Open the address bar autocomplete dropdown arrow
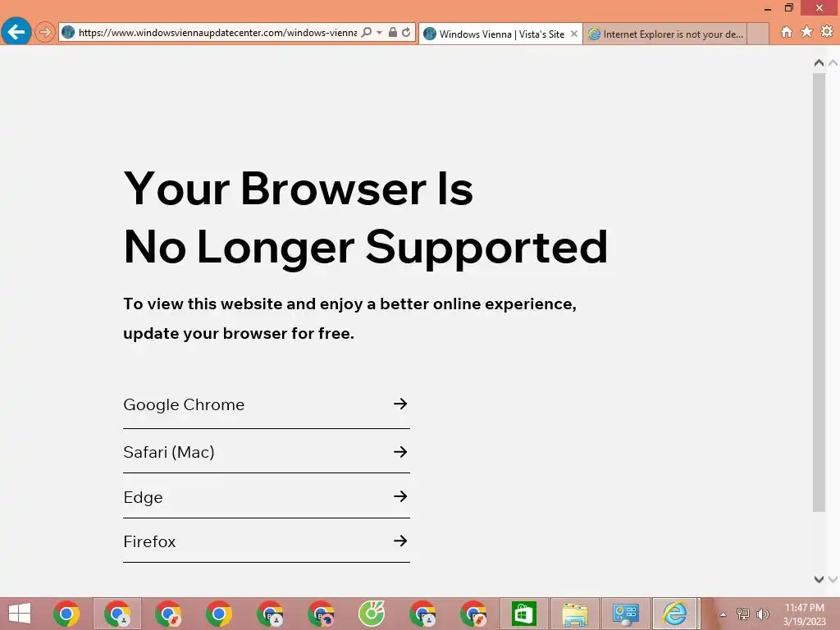 pyautogui.click(x=379, y=32)
